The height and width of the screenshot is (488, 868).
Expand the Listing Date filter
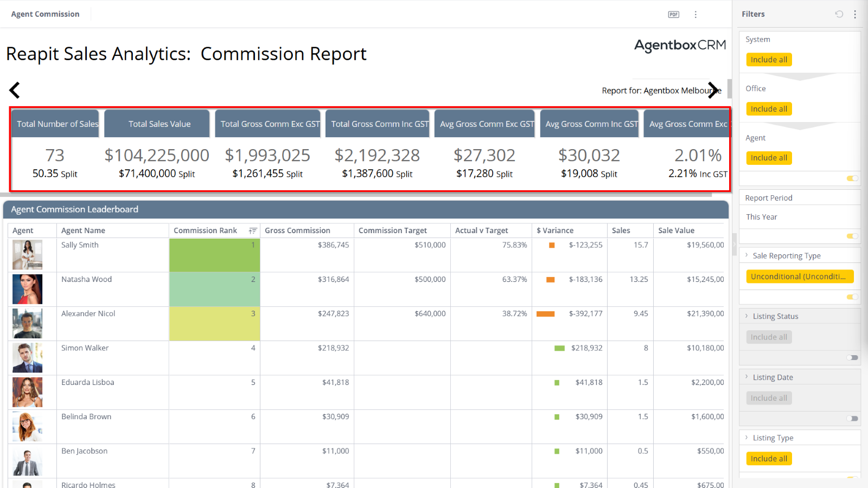click(x=746, y=377)
